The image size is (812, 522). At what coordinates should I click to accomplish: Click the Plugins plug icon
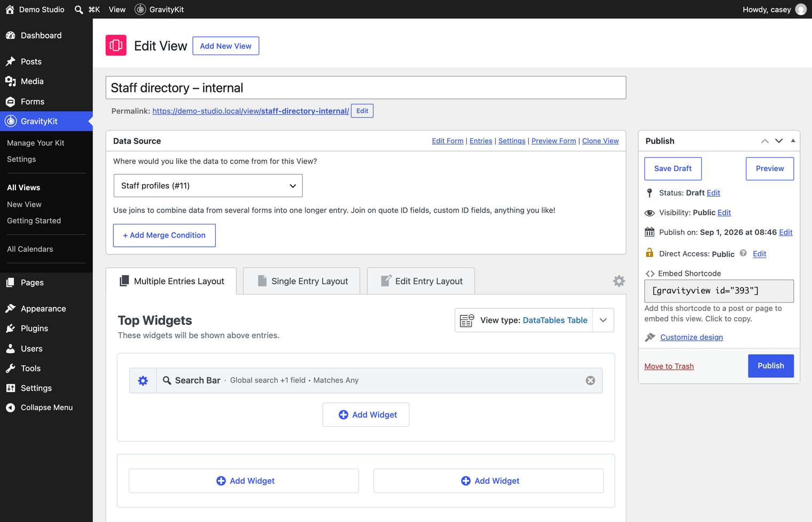click(11, 329)
